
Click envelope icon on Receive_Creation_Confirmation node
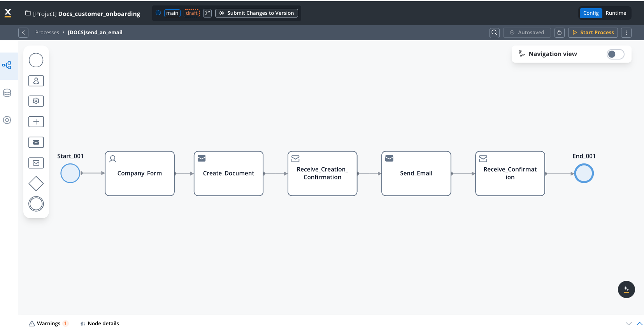(296, 159)
